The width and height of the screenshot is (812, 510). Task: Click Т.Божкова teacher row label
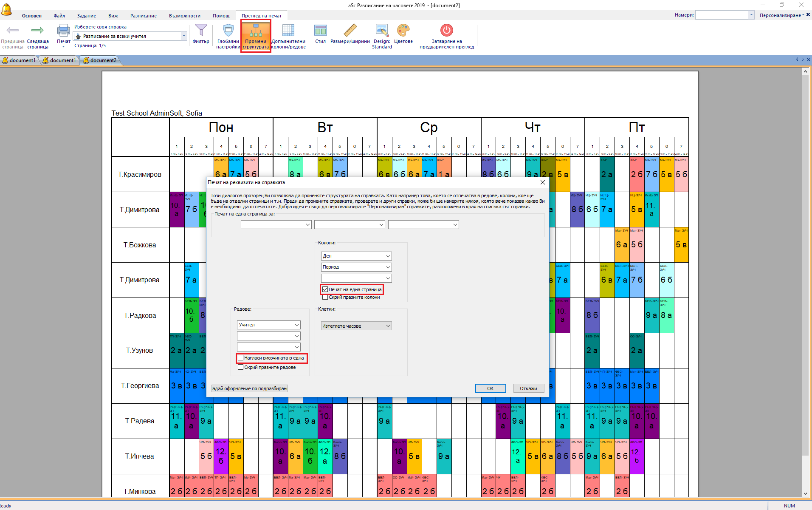point(140,245)
